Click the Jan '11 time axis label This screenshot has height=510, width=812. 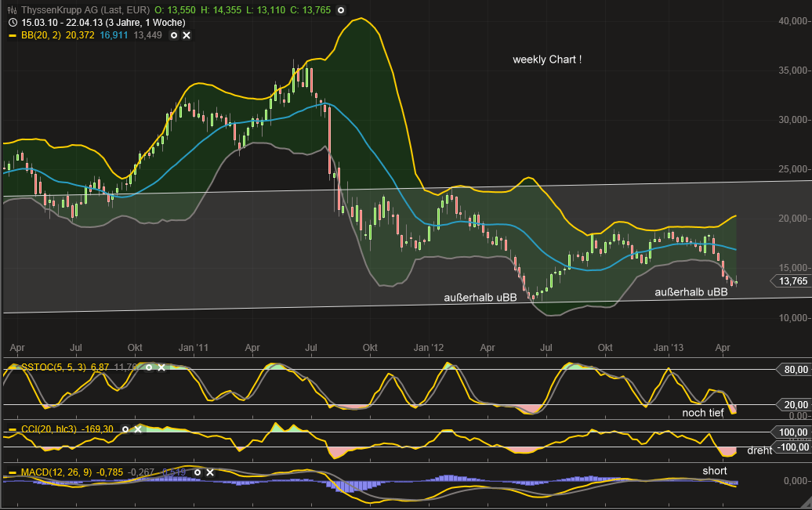click(193, 347)
